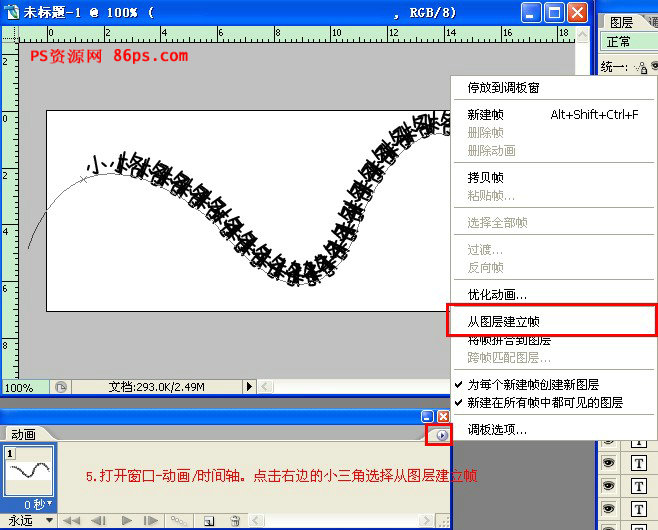658x530 pixels.
Task: Click the document horizontal scroll left arrow
Action: pyautogui.click(x=266, y=386)
